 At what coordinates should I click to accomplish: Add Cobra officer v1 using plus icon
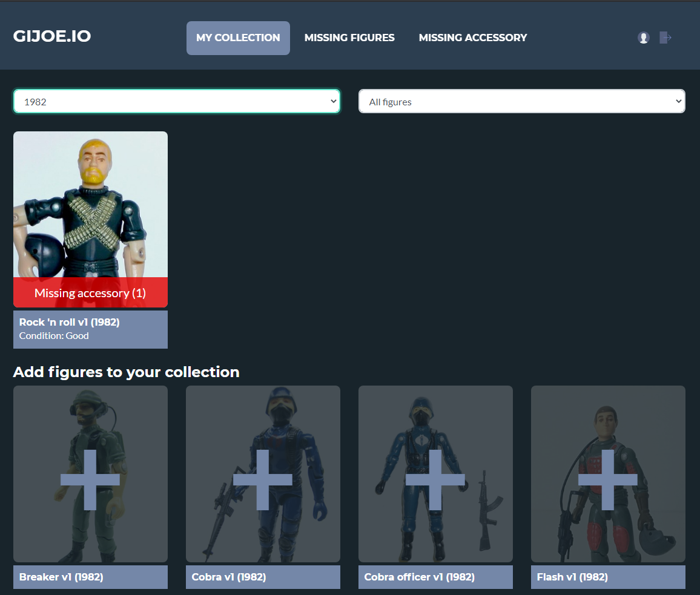[x=435, y=480]
